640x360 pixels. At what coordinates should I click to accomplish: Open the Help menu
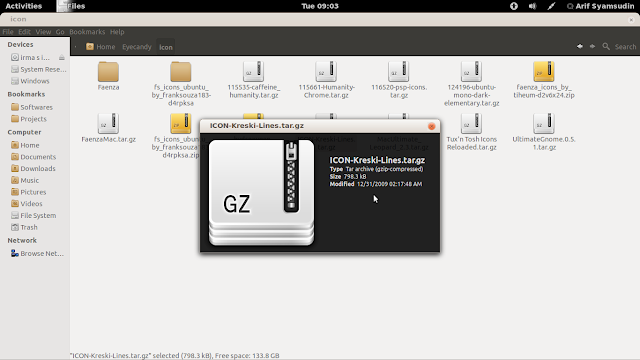click(117, 32)
